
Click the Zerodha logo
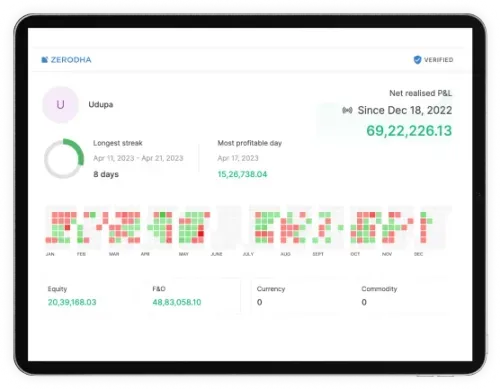click(66, 60)
